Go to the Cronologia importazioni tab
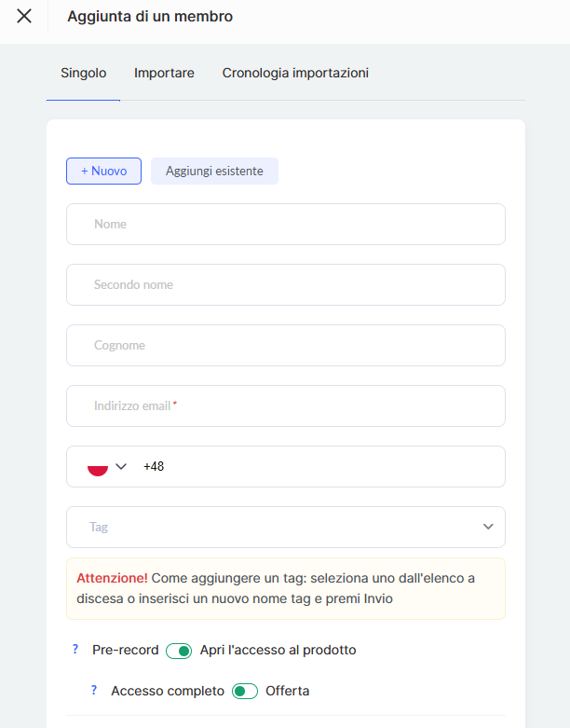This screenshot has height=728, width=570. click(295, 73)
